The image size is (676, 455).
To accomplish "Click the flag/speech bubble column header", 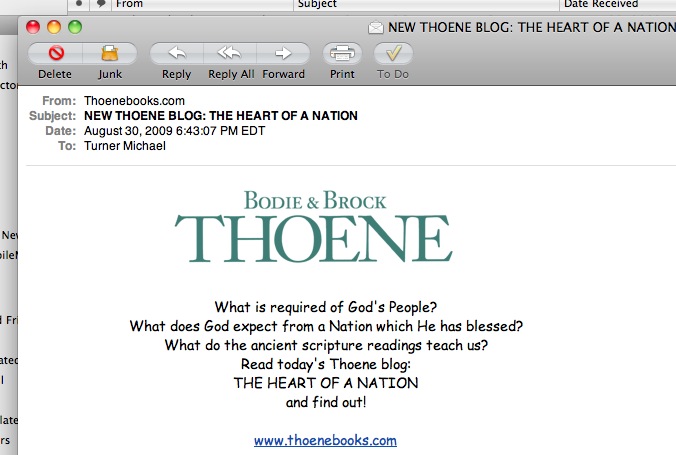I will click(x=101, y=4).
